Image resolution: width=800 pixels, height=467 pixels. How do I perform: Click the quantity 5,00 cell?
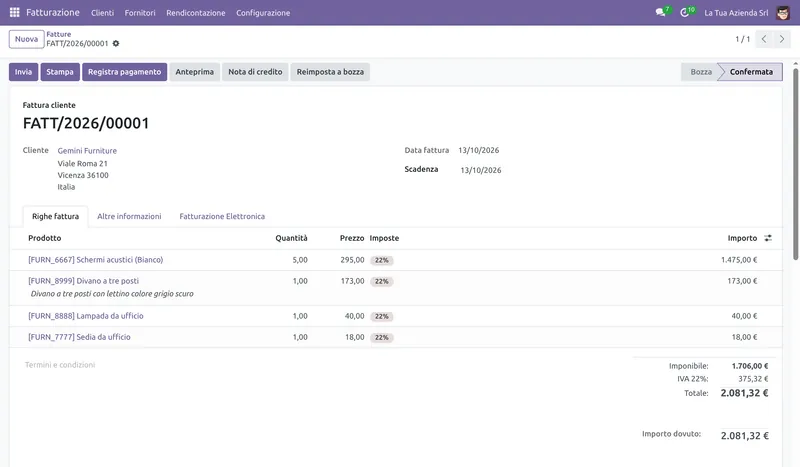tap(300, 260)
